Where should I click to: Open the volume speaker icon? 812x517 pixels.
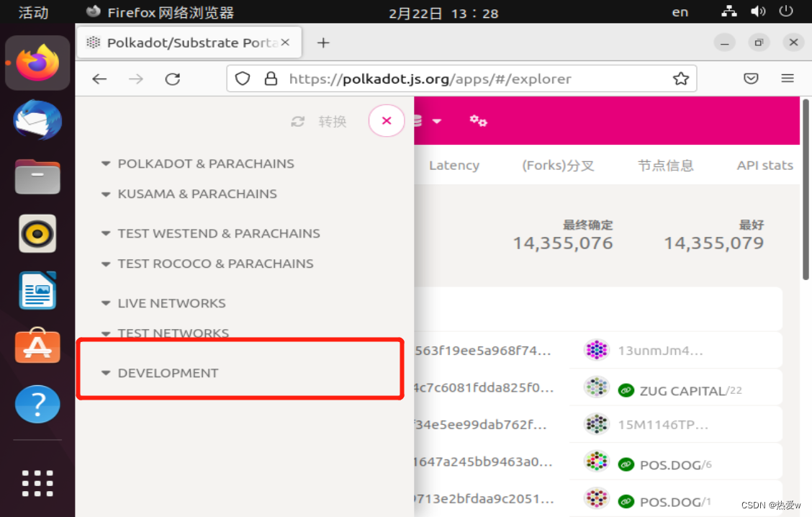click(x=758, y=12)
